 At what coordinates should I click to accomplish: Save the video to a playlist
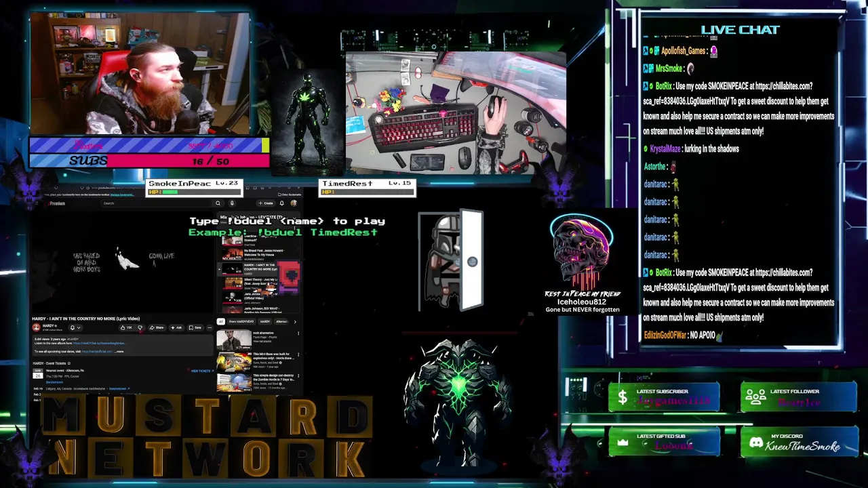tap(195, 327)
